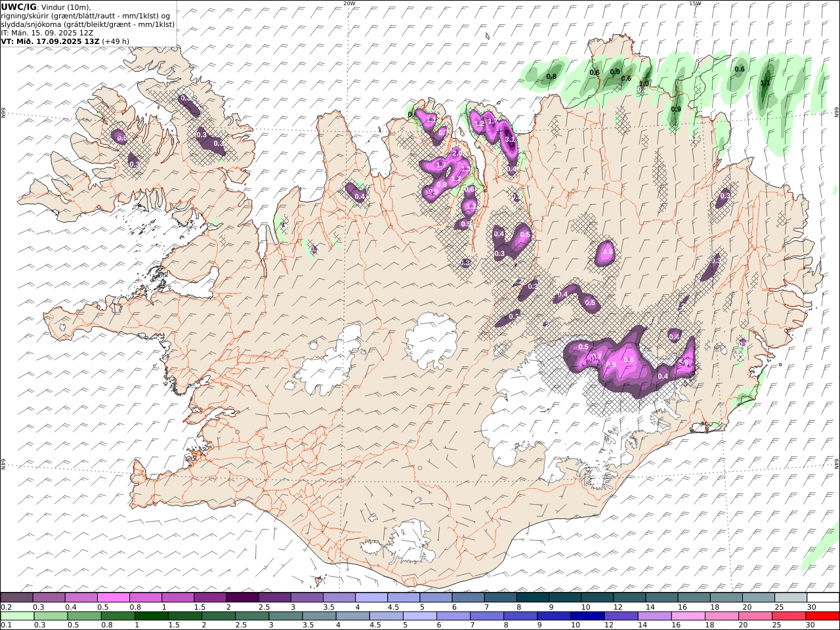Click the 3 swatch in the upper snow scale

click(306, 597)
